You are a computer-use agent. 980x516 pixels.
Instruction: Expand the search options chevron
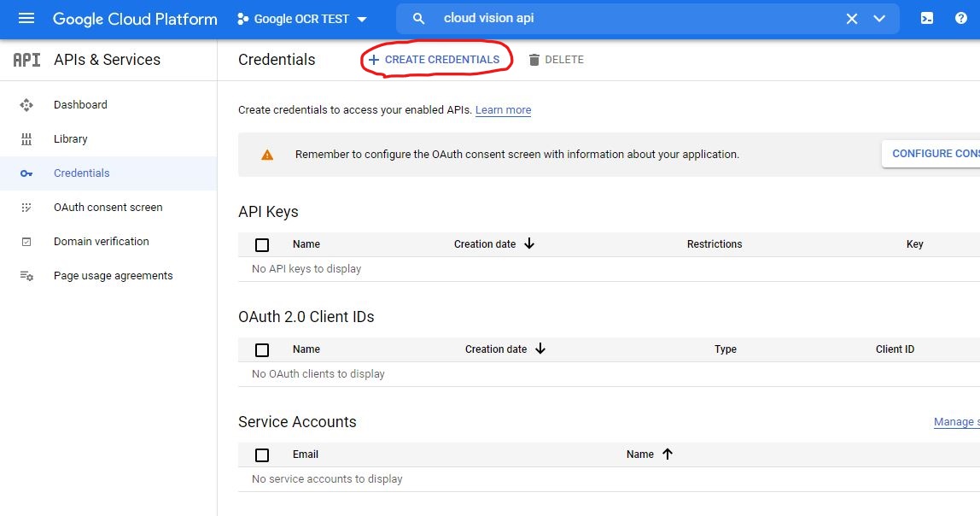point(880,18)
